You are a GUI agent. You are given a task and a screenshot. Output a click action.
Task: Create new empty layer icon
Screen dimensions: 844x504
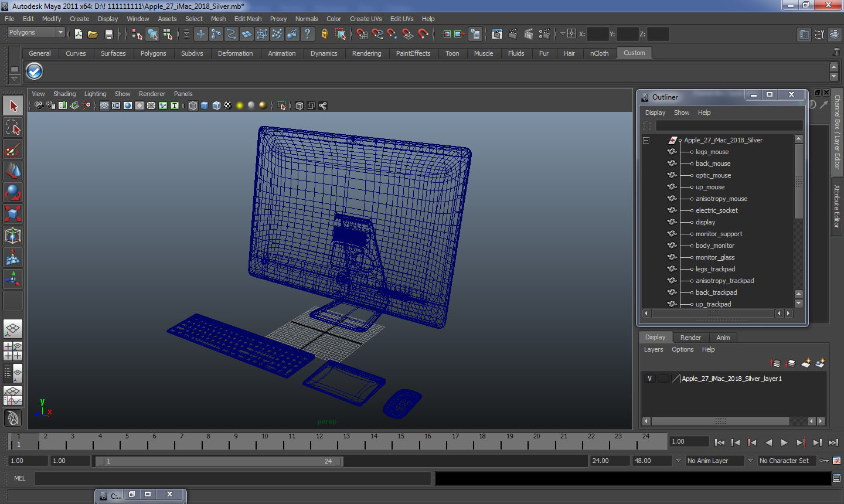(806, 363)
